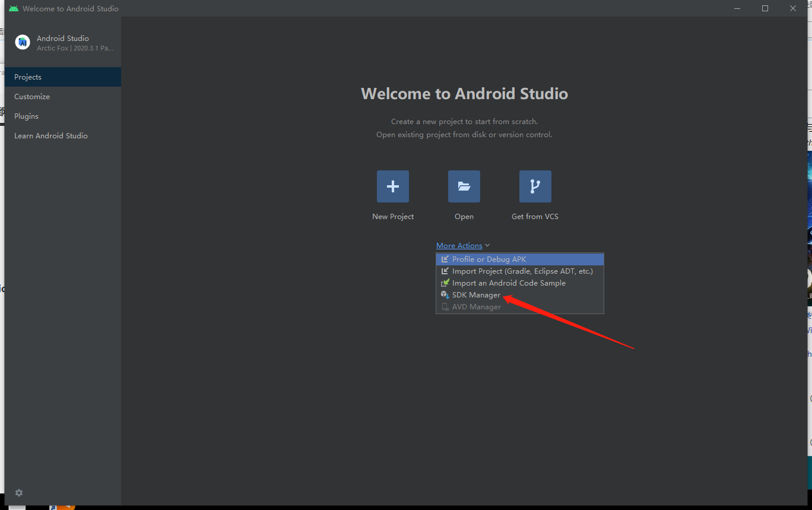Show the Learn Android Studio tab
This screenshot has width=812, height=510.
point(63,136)
